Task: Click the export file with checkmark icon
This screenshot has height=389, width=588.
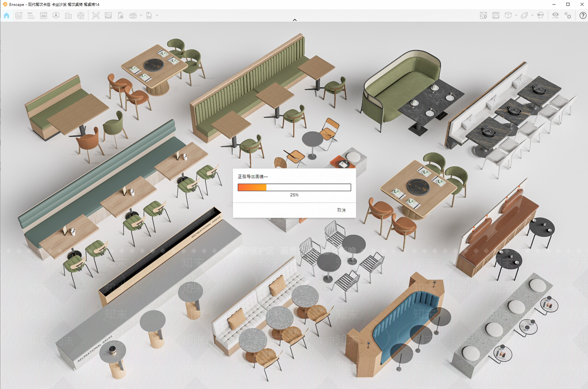Action: coord(121,15)
